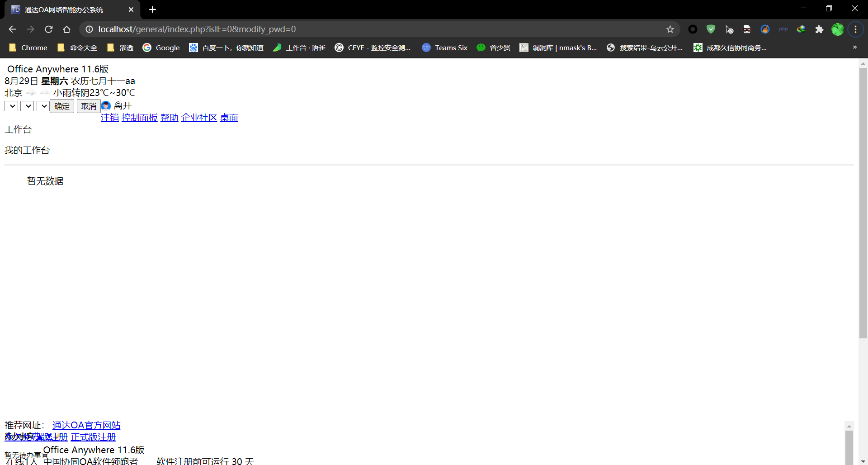Open the 百度一下 bookmark
Viewport: 868px width, 465px height.
(x=226, y=47)
